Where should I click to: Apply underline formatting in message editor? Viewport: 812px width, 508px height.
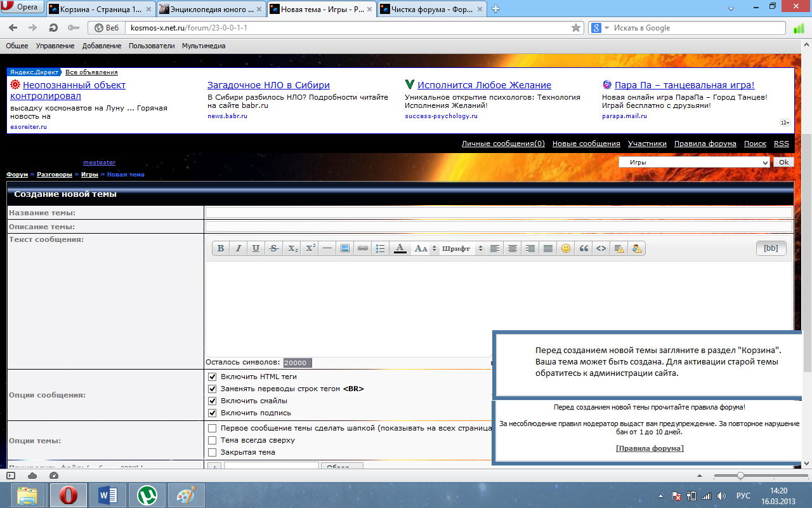click(256, 248)
